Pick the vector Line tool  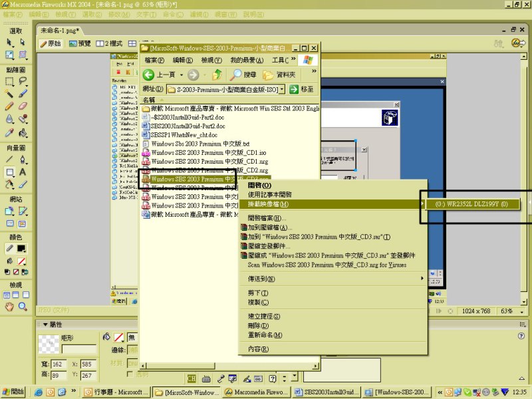point(9,159)
